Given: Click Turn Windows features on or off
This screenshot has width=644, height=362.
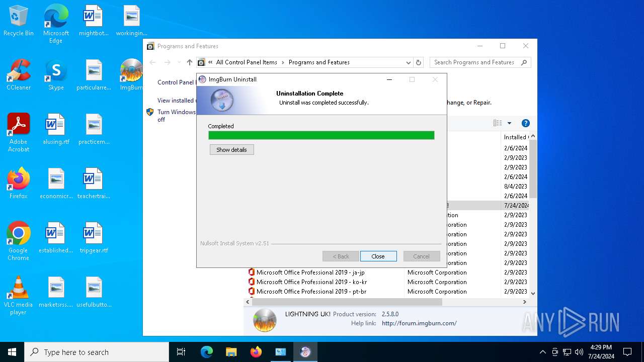Looking at the screenshot, I should pyautogui.click(x=176, y=116).
